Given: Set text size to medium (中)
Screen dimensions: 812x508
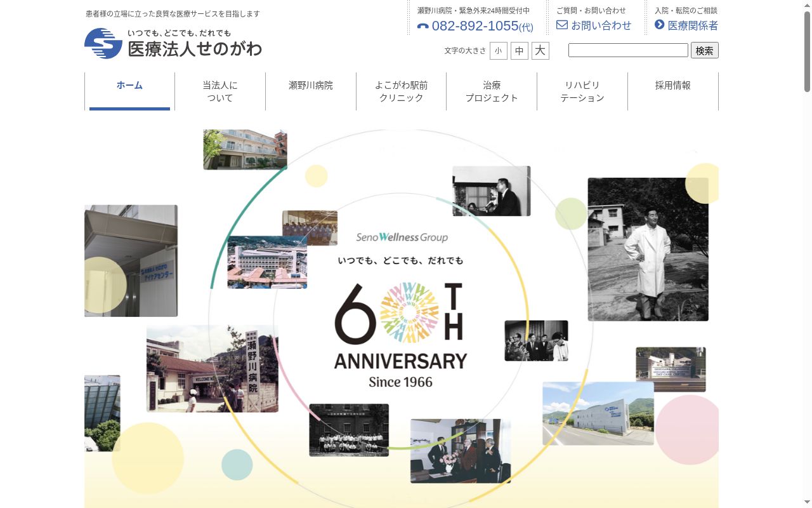Looking at the screenshot, I should coord(520,51).
